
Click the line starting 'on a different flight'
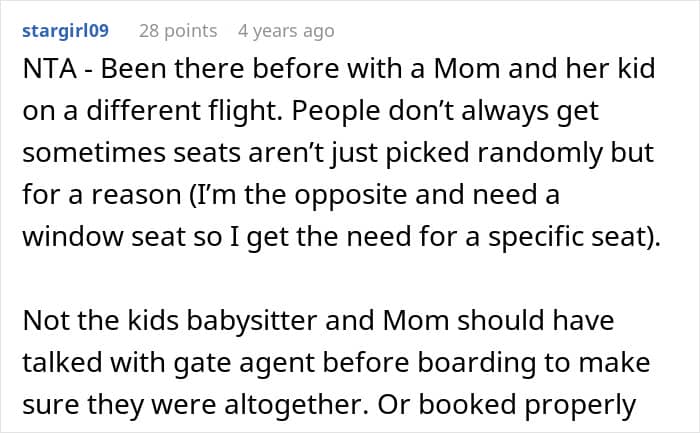[310, 111]
